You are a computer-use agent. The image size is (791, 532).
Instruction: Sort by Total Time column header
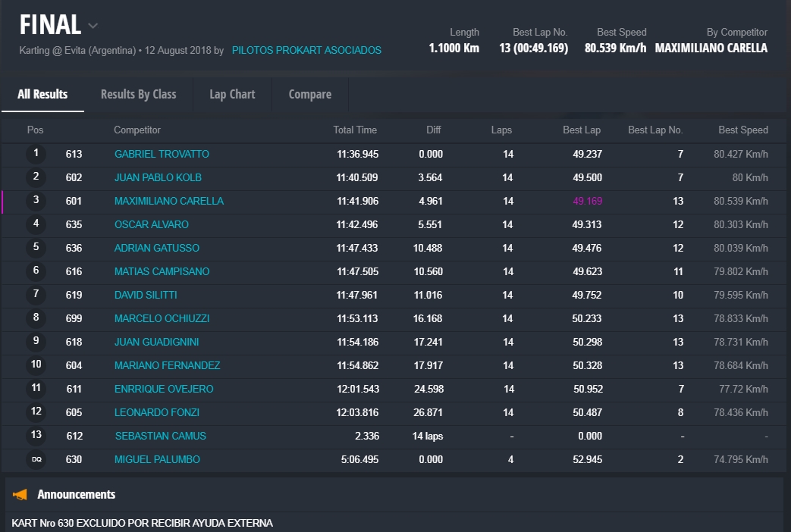[x=354, y=130]
